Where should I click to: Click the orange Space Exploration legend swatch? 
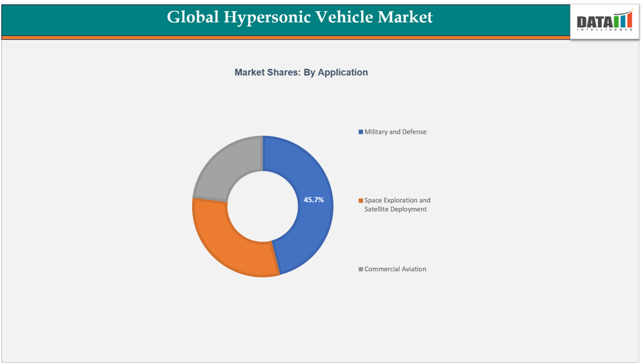coord(360,201)
